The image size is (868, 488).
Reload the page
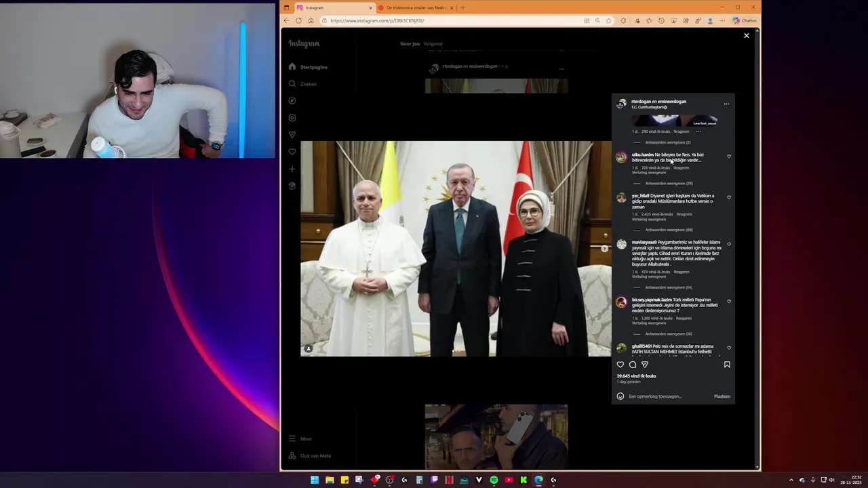298,20
